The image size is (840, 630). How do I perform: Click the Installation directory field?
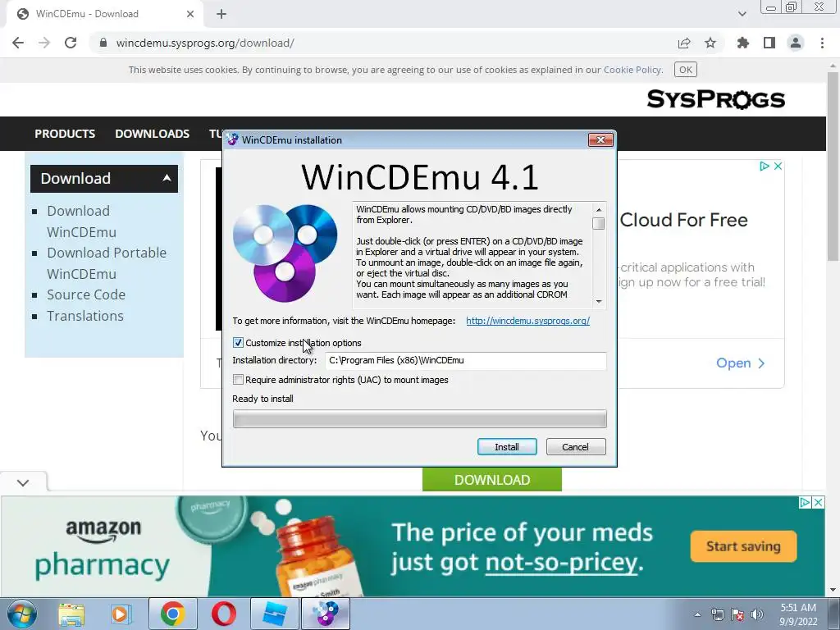(466, 361)
